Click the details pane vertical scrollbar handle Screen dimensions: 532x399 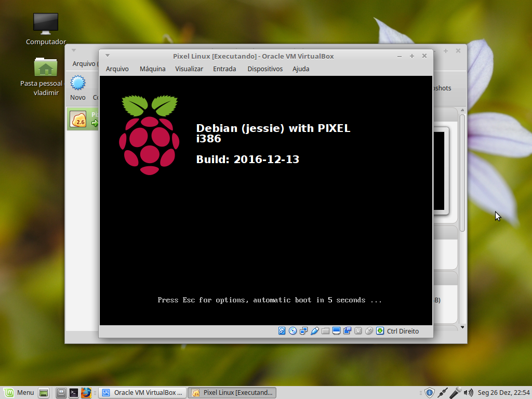click(x=462, y=173)
